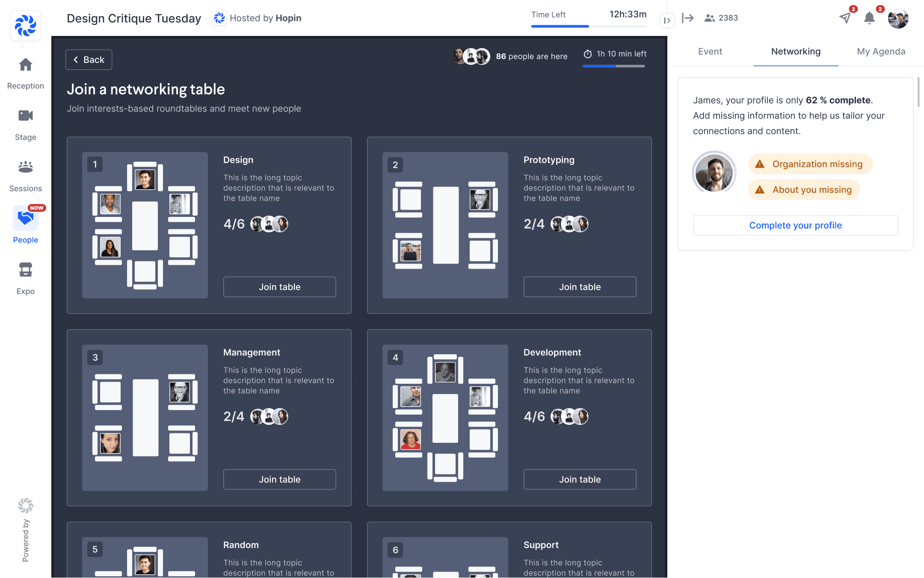Switch to the Event tab
This screenshot has height=578, width=924.
(710, 51)
